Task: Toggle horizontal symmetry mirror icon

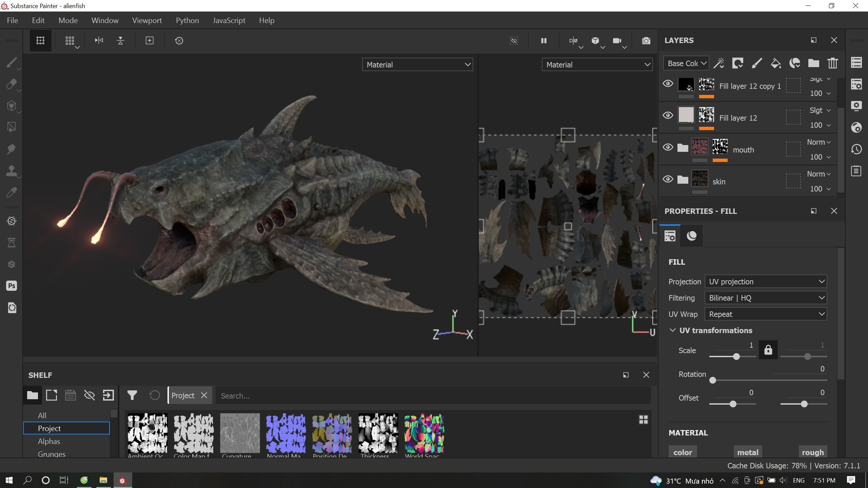Action: 99,41
